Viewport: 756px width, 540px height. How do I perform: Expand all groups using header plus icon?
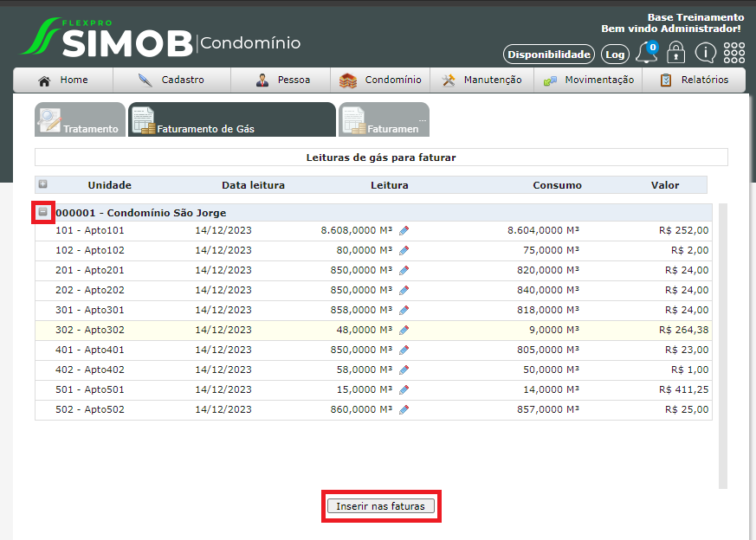point(43,184)
